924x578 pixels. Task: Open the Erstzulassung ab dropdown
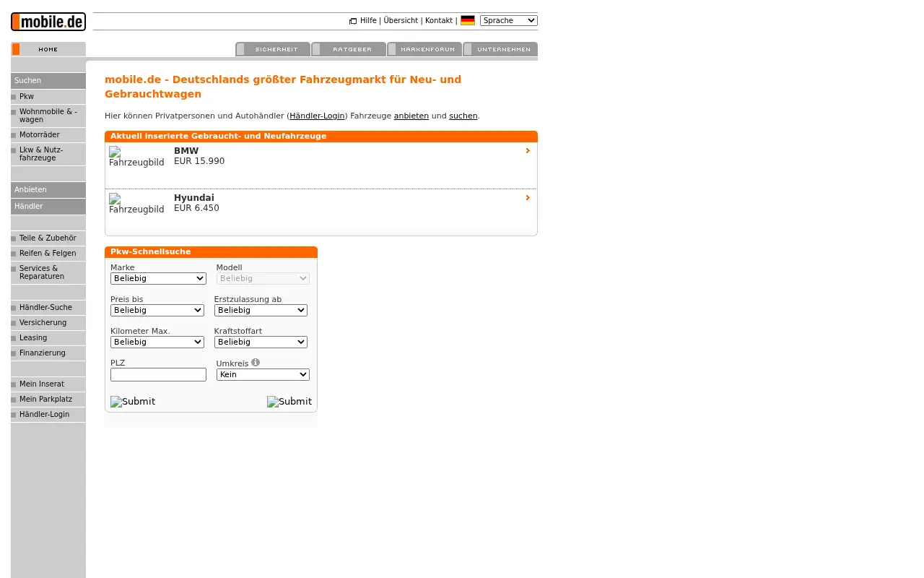[x=261, y=310]
